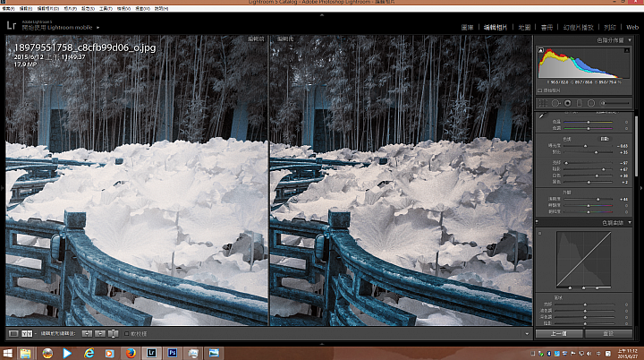The height and width of the screenshot is (360, 644).
Task: Collapse the top module picker panel
Action: [322, 15]
